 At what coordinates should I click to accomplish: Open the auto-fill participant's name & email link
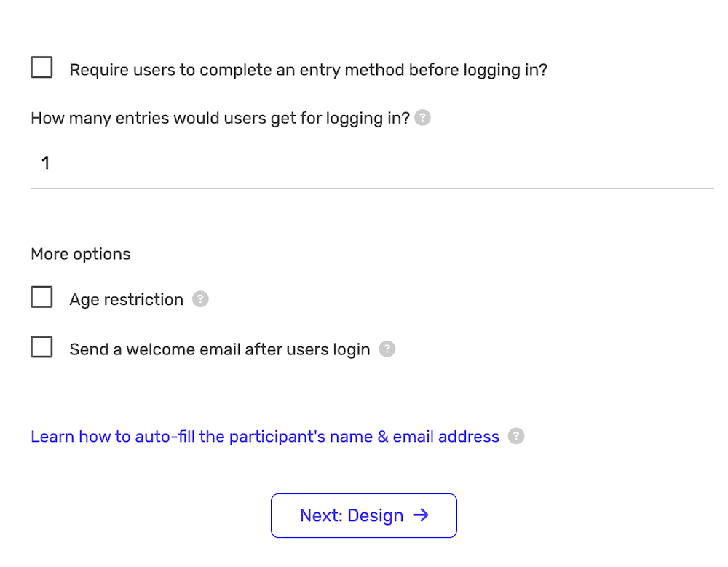(x=264, y=437)
